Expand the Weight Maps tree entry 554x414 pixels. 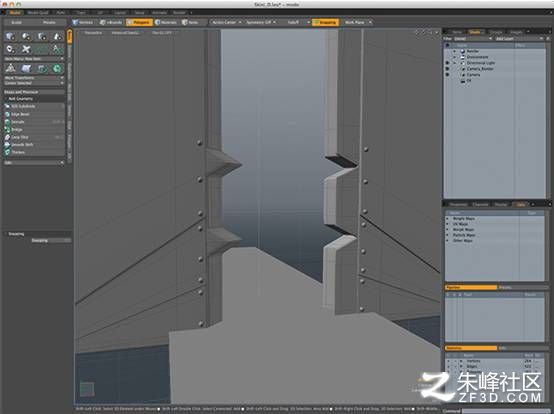448,219
